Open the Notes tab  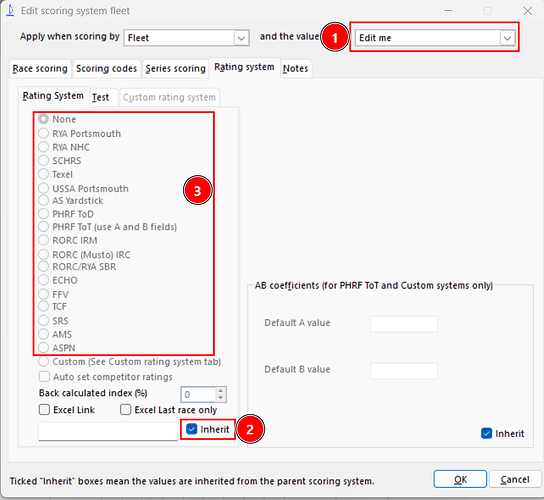click(x=296, y=69)
